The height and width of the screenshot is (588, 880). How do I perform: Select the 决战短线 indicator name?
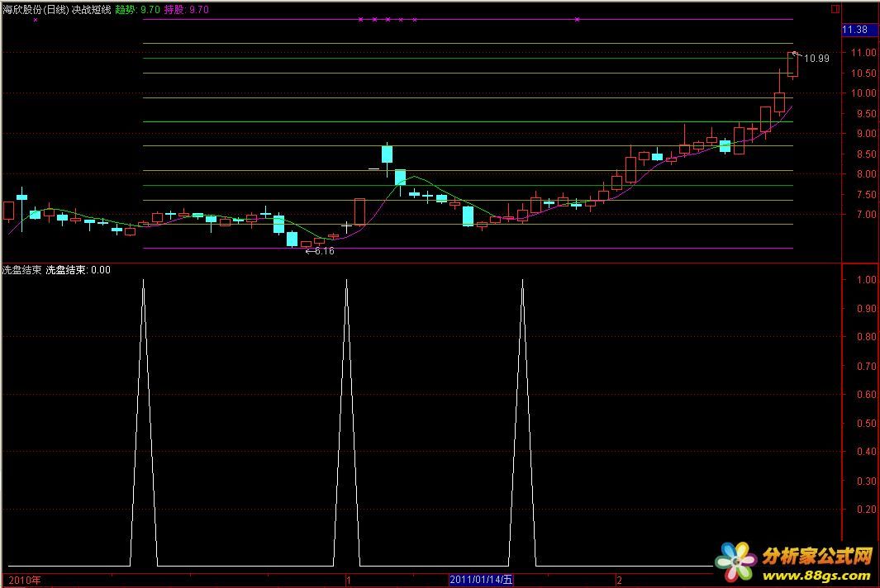point(92,10)
